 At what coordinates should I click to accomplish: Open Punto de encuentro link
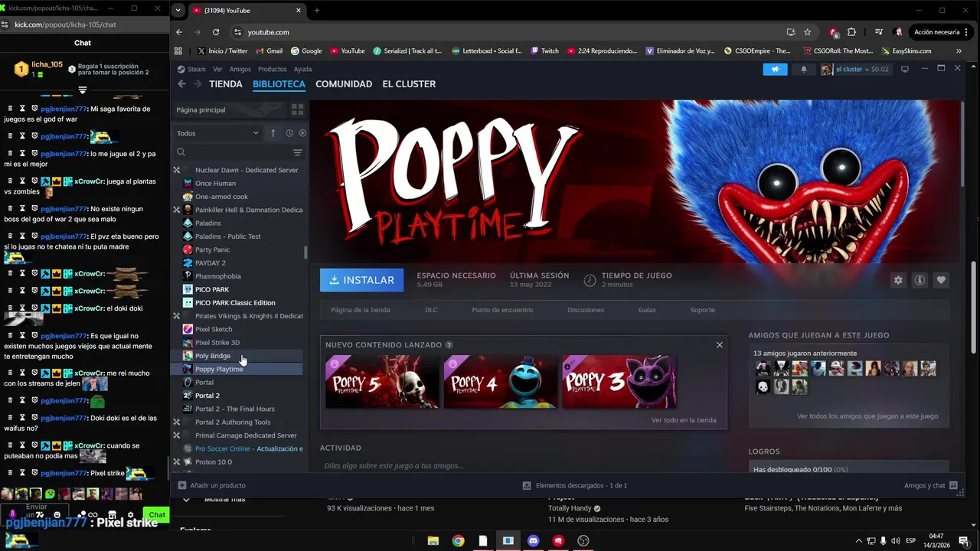[x=502, y=310]
